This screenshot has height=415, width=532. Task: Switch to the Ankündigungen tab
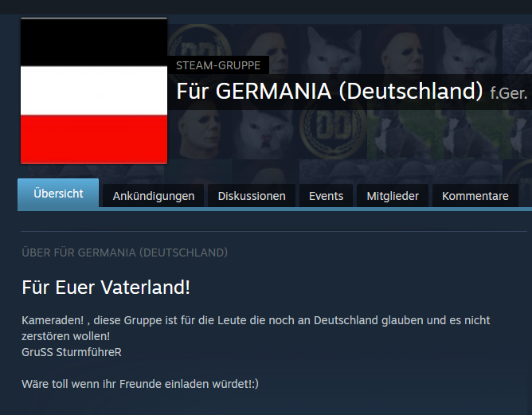tap(154, 196)
